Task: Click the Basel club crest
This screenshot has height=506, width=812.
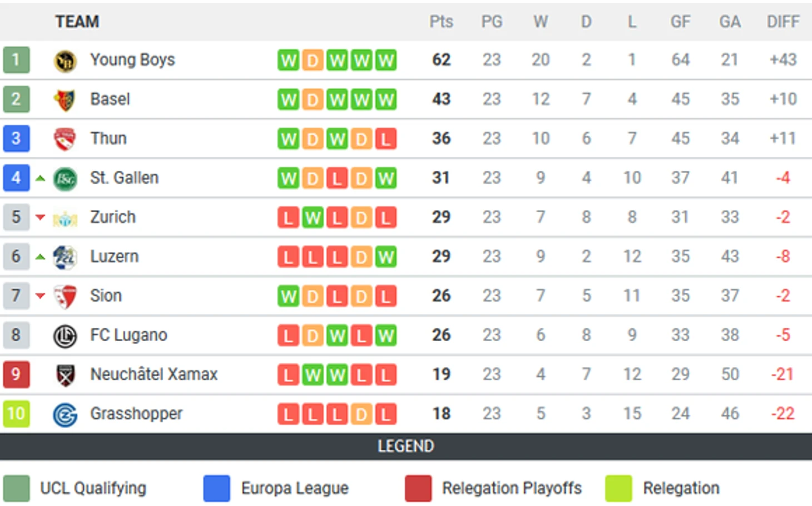Action: pos(65,100)
